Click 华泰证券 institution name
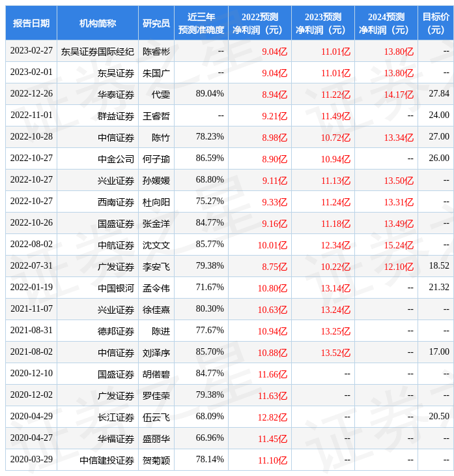 point(116,95)
